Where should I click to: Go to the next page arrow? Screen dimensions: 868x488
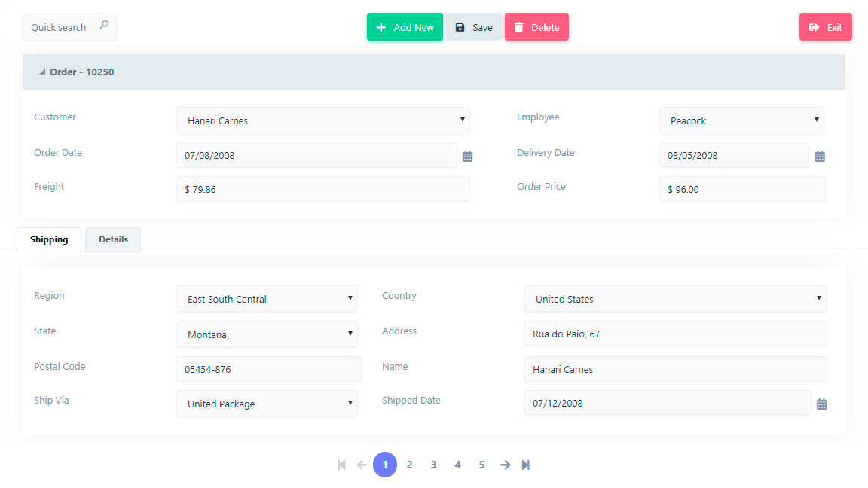point(506,465)
